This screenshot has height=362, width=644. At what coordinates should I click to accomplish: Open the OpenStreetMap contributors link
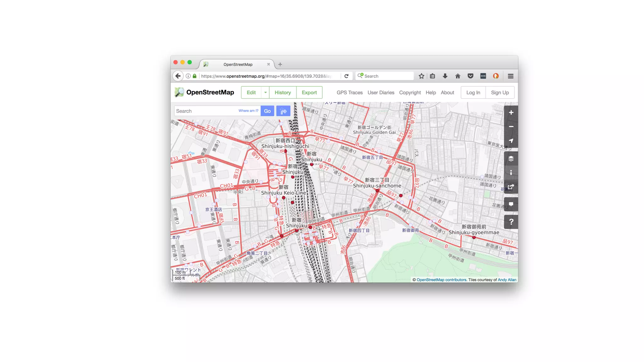pos(441,280)
